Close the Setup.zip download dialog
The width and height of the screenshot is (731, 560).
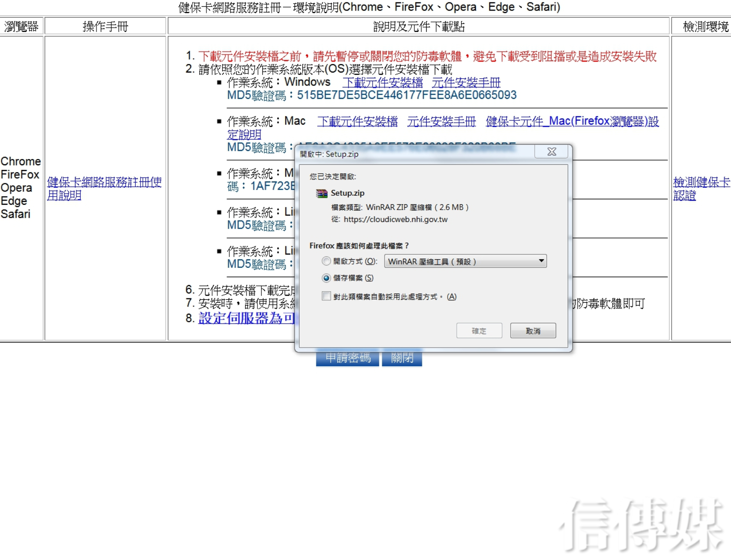click(x=551, y=152)
